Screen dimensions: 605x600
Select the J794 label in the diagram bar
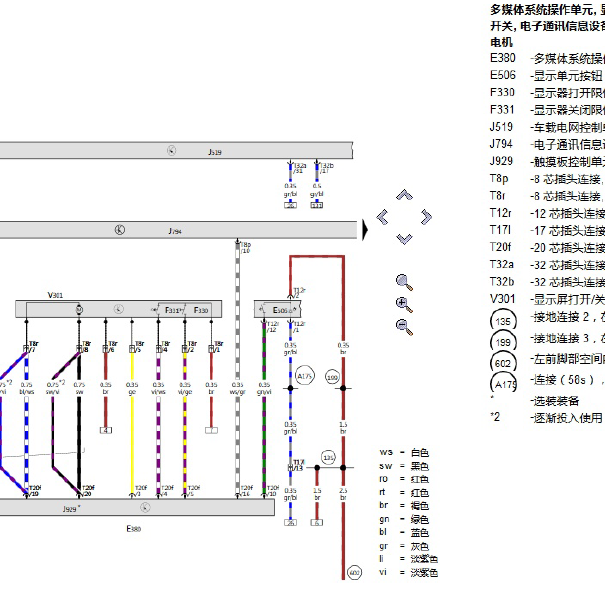coord(175,231)
